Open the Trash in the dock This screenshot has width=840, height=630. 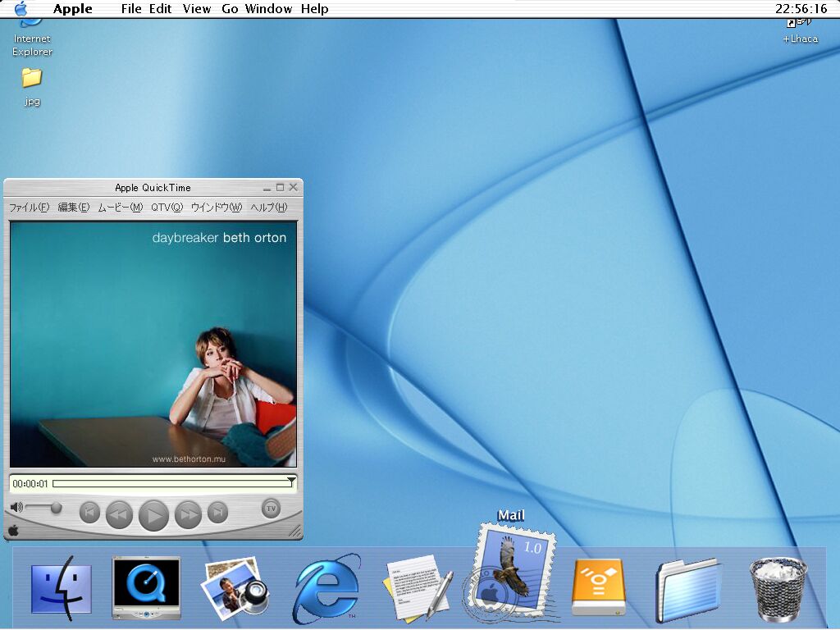778,589
